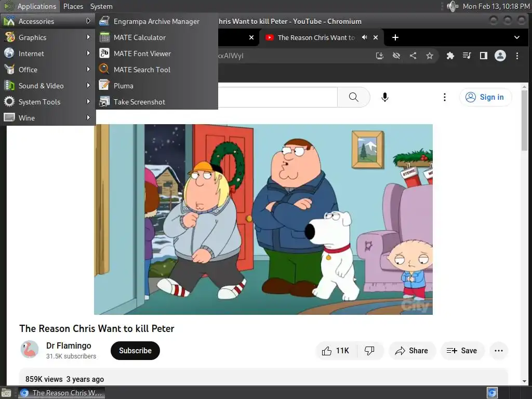
Task: Choose Take Screenshot entry
Action: pyautogui.click(x=156, y=102)
